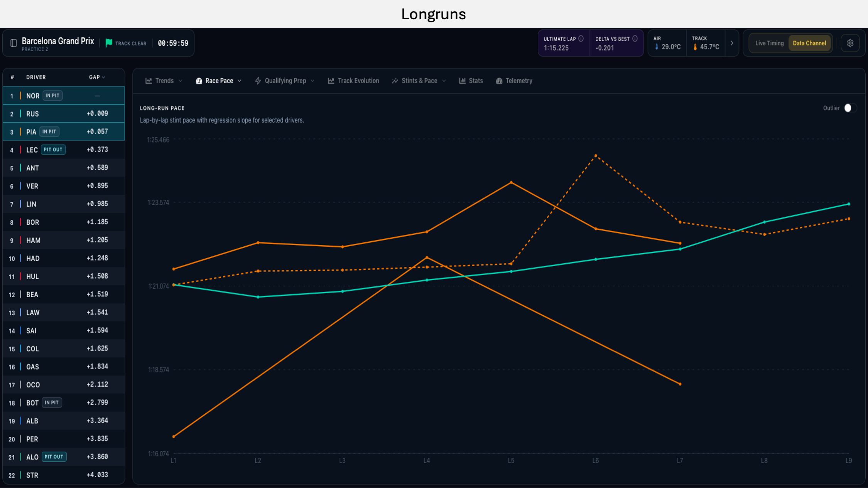The height and width of the screenshot is (488, 868).
Task: Switch to the Telemetry tab
Action: (514, 81)
